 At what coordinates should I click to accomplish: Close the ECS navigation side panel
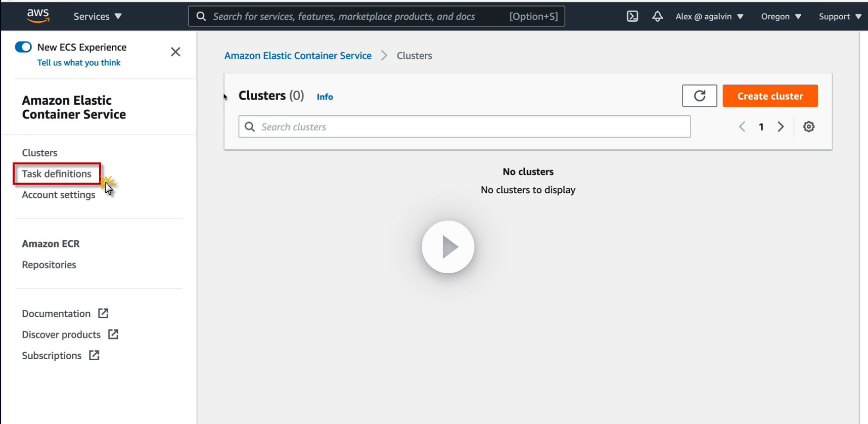175,52
